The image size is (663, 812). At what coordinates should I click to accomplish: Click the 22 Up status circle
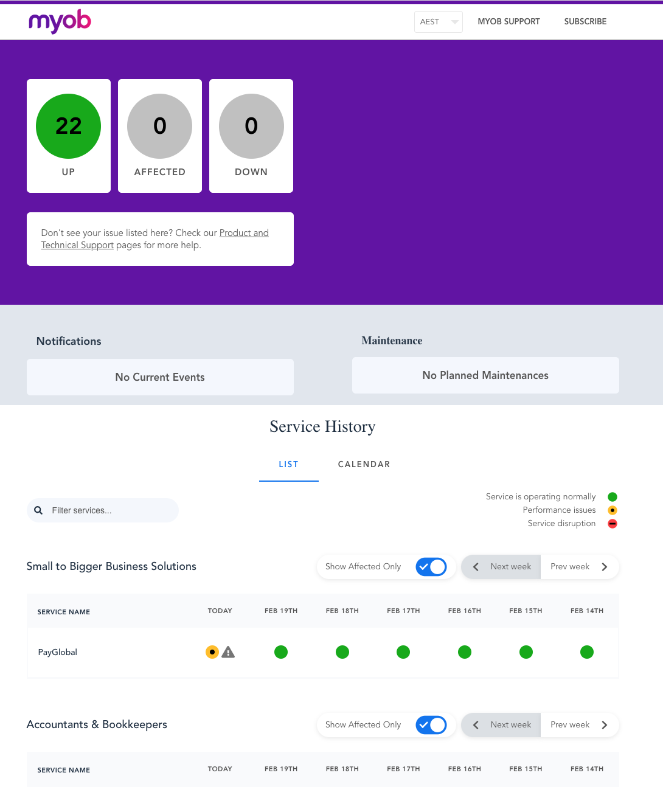(69, 126)
